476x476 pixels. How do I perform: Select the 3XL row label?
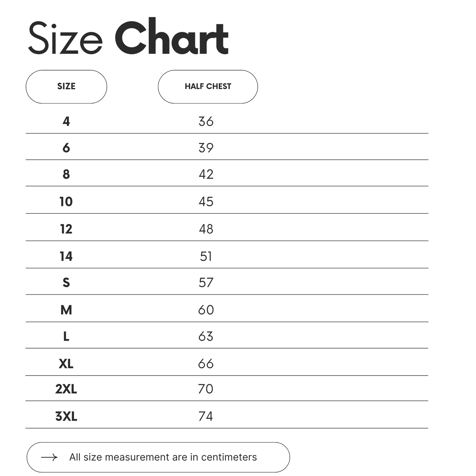[66, 416]
